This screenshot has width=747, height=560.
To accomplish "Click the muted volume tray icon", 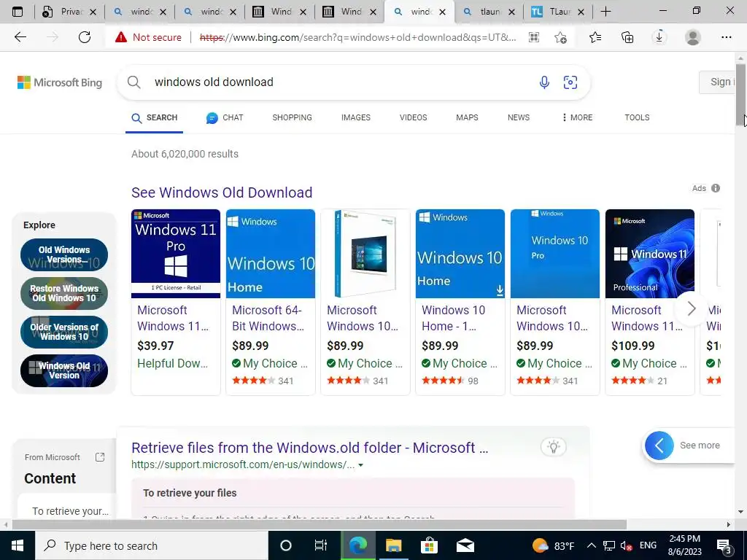I will pyautogui.click(x=626, y=545).
